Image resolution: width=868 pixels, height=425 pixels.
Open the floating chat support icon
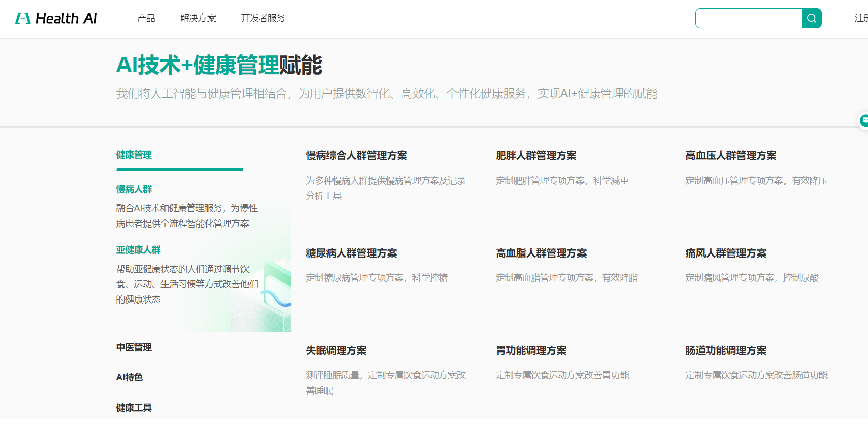click(864, 120)
